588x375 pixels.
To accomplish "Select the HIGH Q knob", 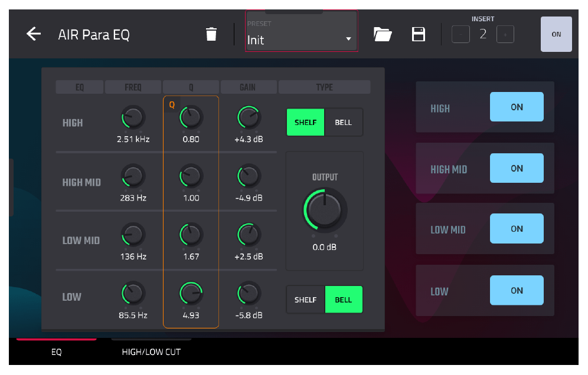I will [191, 118].
